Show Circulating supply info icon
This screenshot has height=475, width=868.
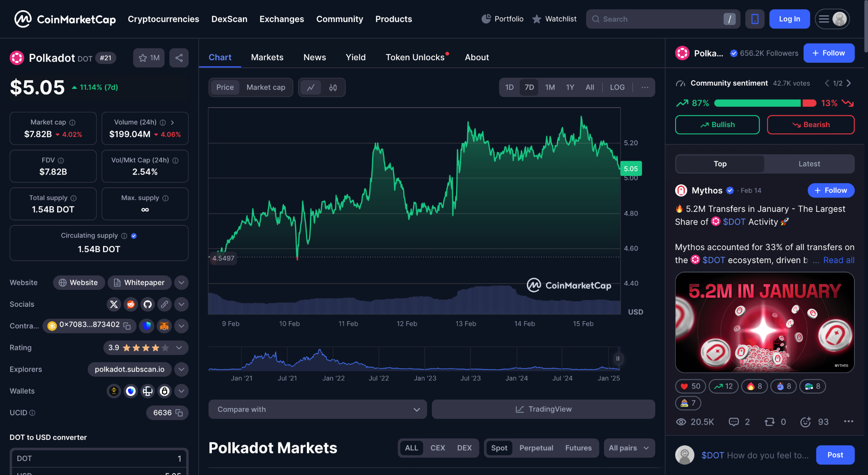click(124, 236)
